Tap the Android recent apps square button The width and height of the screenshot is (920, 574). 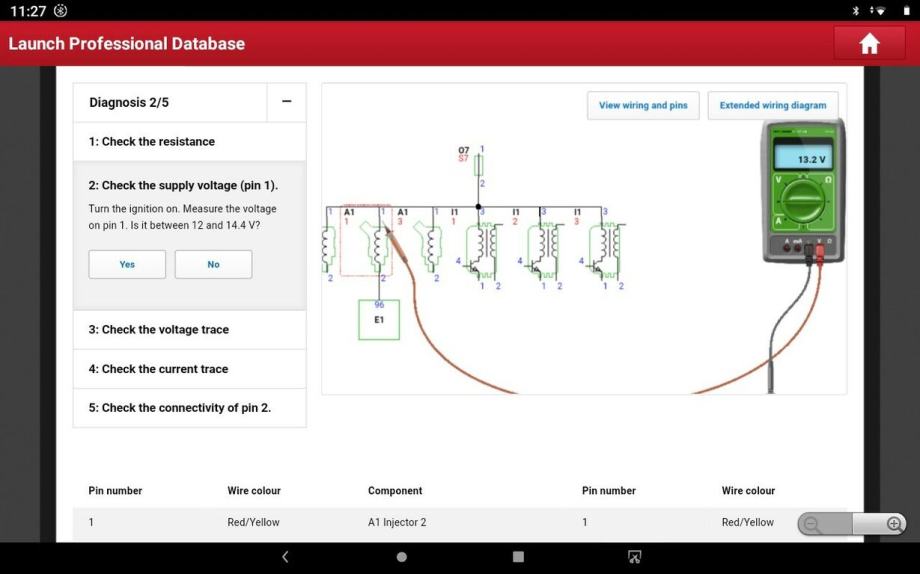pos(518,557)
